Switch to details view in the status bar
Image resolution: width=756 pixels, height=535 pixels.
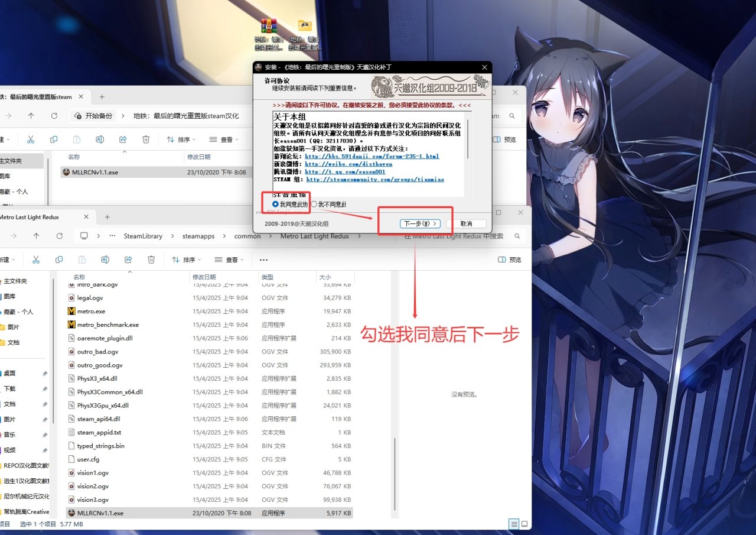coord(514,524)
